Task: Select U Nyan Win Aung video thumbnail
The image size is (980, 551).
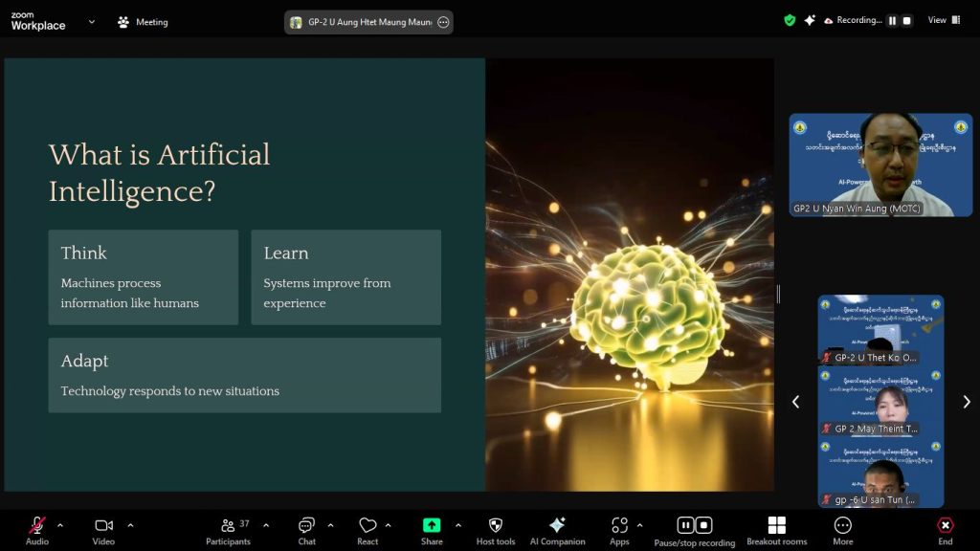Action: point(880,165)
